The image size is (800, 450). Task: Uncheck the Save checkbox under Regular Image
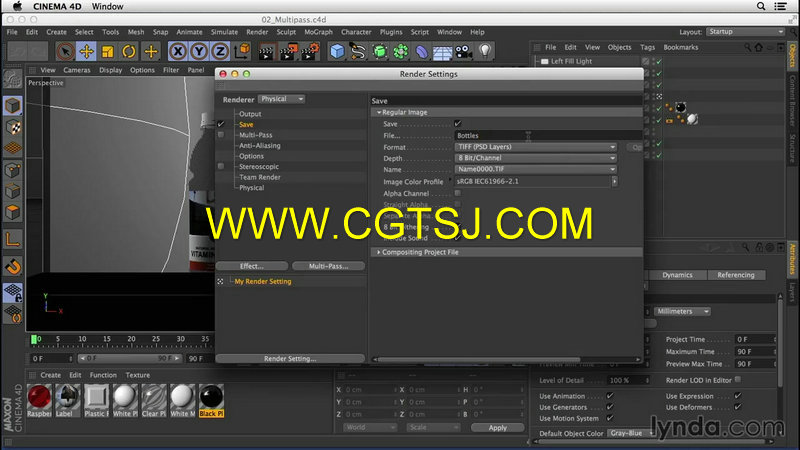tap(458, 123)
